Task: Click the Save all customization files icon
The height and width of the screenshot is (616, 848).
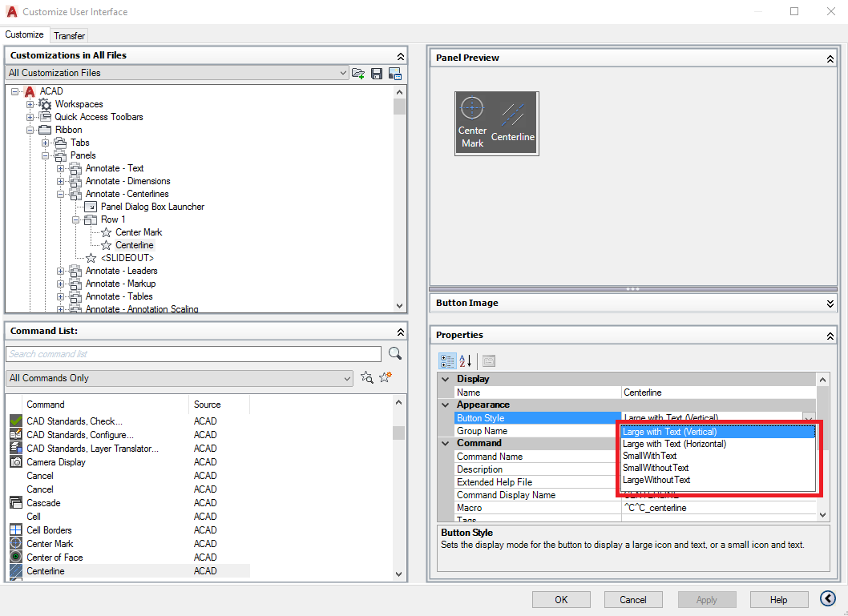Action: click(x=377, y=73)
